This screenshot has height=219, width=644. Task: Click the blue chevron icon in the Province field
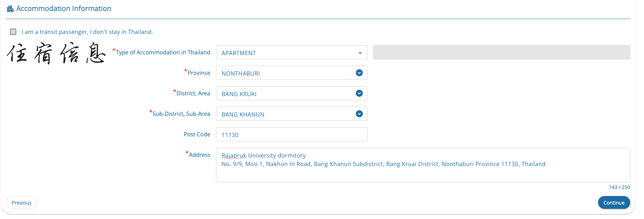[359, 73]
